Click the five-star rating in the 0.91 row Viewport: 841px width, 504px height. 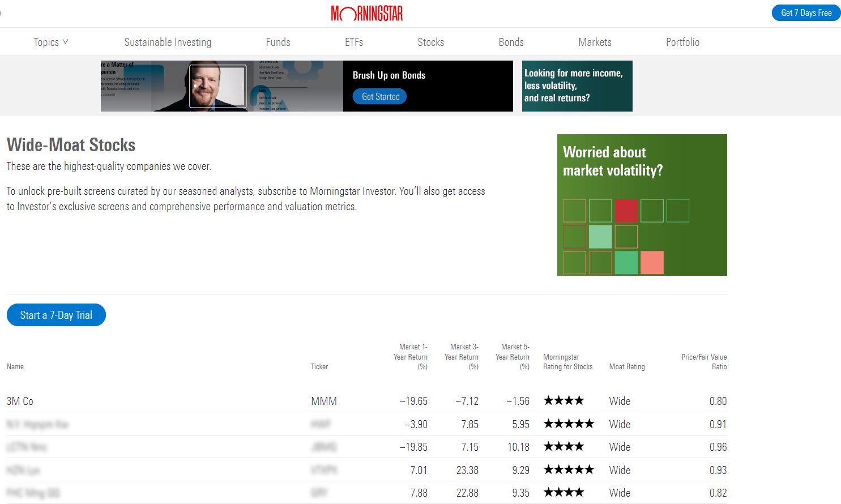point(569,424)
